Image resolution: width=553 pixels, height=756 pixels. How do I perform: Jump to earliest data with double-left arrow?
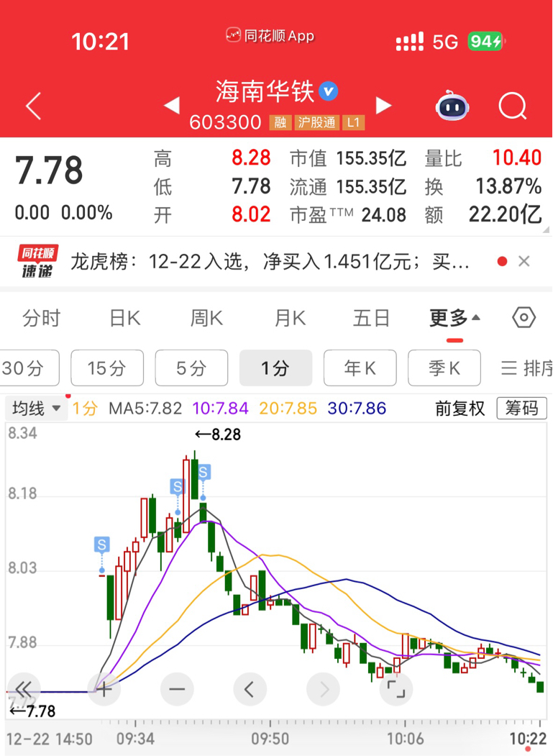(23, 689)
